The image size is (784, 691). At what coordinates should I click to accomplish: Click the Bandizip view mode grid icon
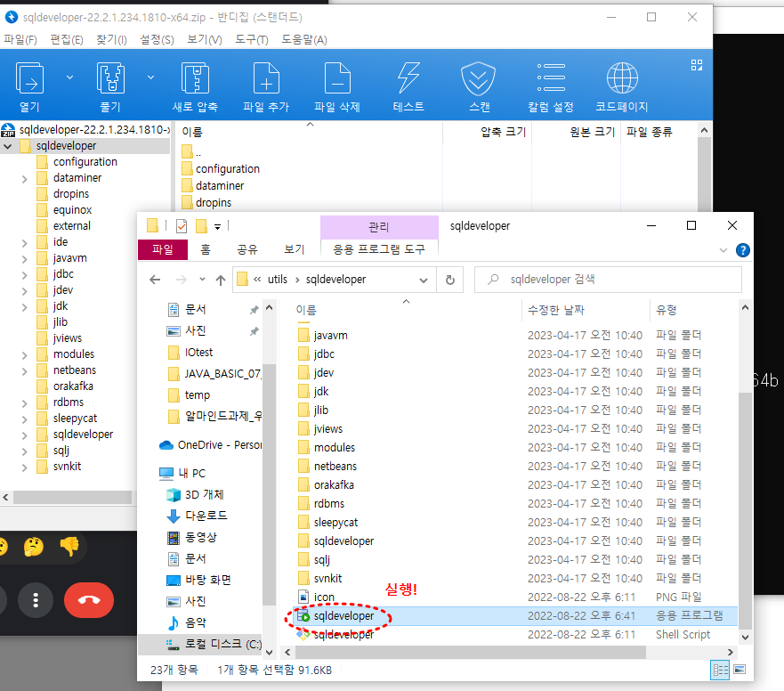tap(697, 65)
